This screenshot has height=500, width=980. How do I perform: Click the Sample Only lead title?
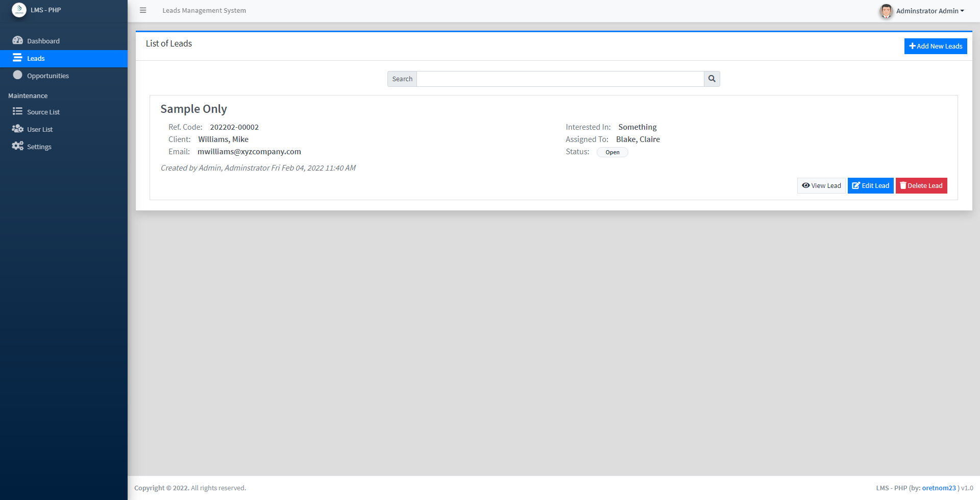(193, 109)
